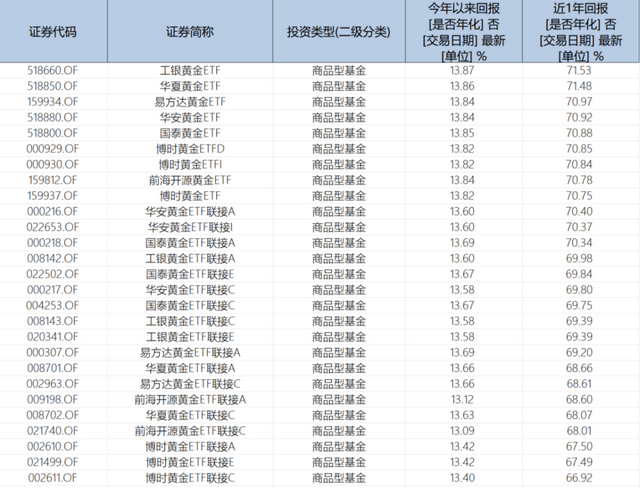Screen dimensions: 640x488
Task: Select code cell 000930.OF
Action: coord(52,164)
